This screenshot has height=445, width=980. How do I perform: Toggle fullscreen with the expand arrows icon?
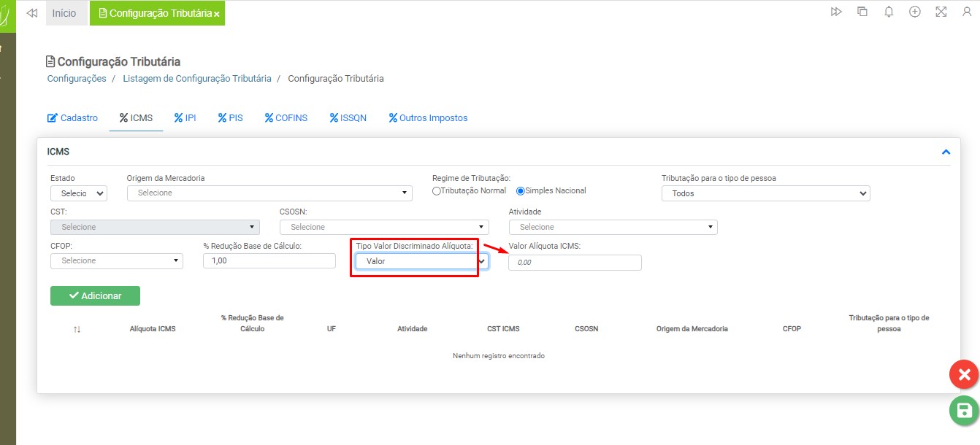941,12
